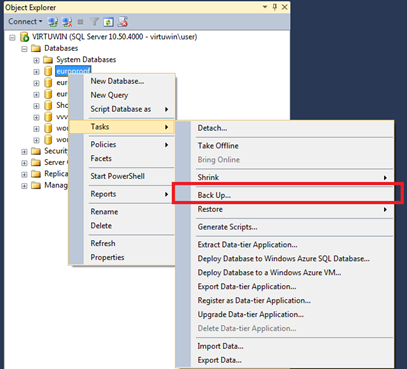The height and width of the screenshot is (369, 407).
Task: Toggle the Auto Hide pin of Object Explorer
Action: (275, 7)
